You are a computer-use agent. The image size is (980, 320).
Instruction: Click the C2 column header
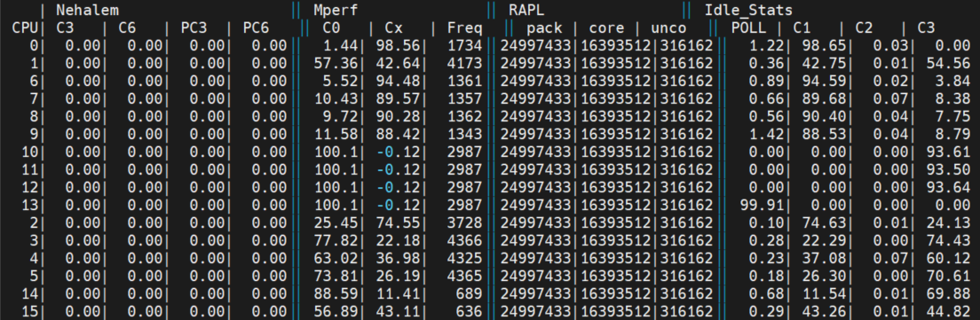tap(865, 28)
